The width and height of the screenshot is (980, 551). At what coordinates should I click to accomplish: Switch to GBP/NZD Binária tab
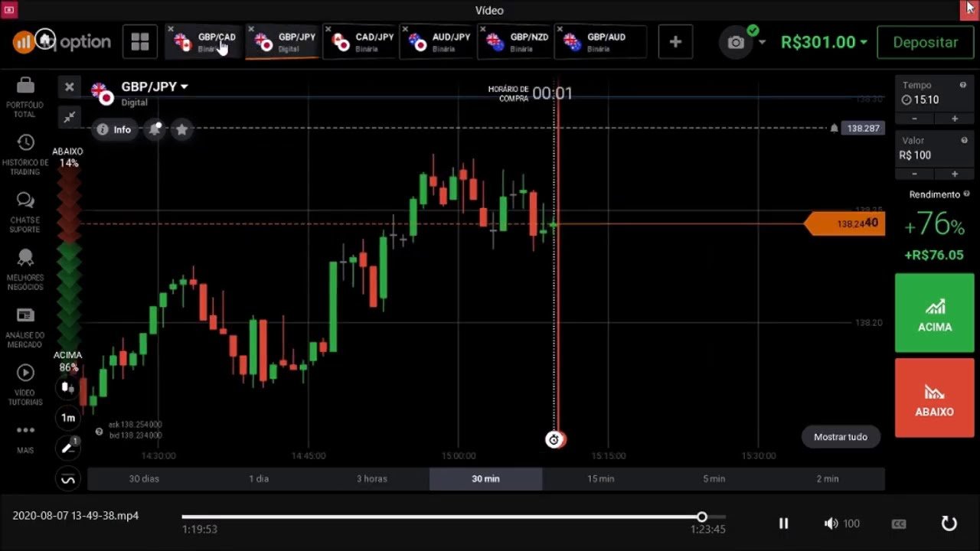[515, 42]
